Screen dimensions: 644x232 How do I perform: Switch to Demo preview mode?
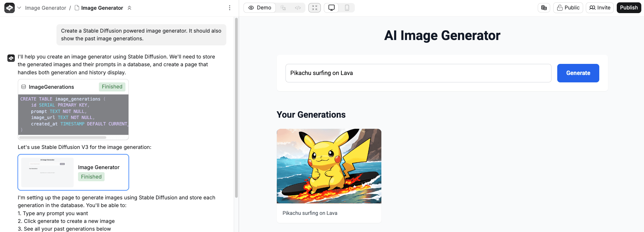(260, 8)
